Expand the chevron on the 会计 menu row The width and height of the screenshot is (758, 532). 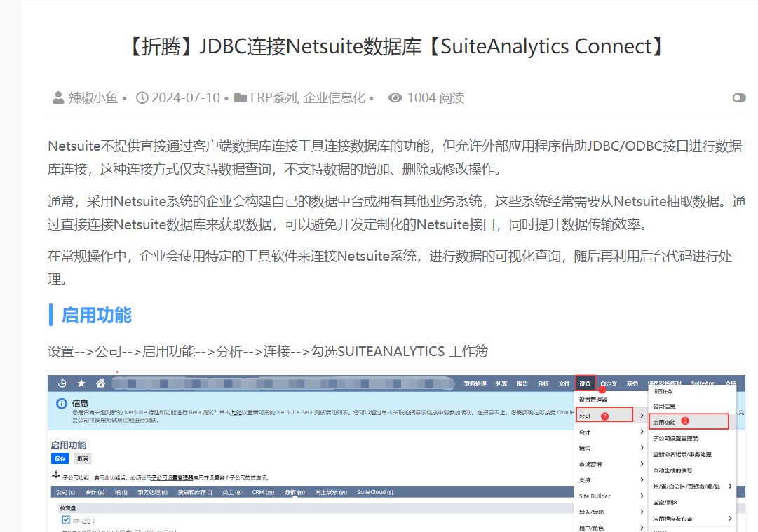click(642, 432)
